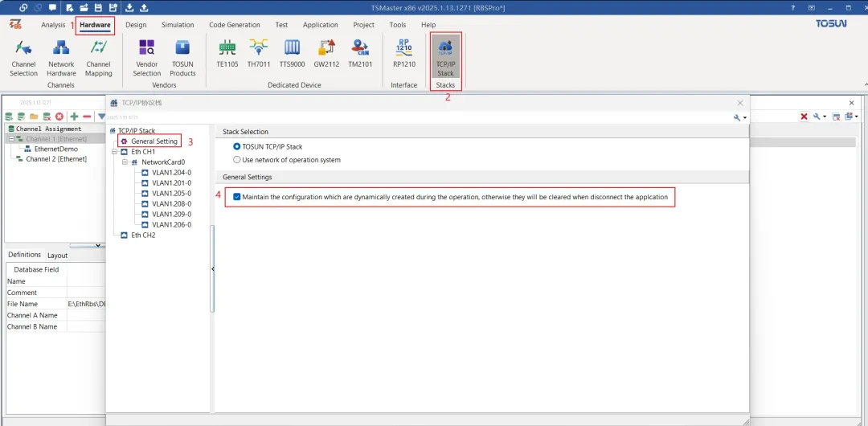Click the Vendor Selection icon
868x426 pixels.
click(146, 56)
